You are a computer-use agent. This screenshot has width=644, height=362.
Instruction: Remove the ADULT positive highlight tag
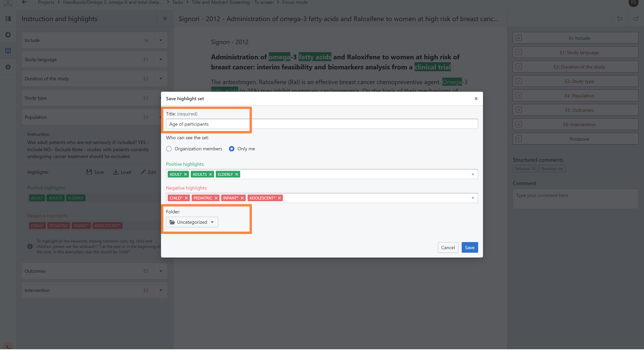185,174
